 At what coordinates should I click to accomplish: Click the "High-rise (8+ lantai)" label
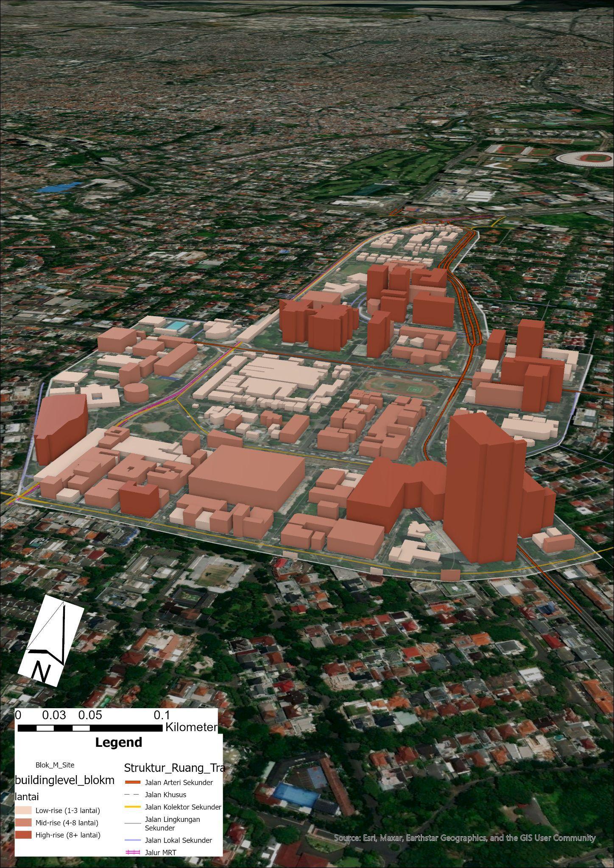coord(68,835)
